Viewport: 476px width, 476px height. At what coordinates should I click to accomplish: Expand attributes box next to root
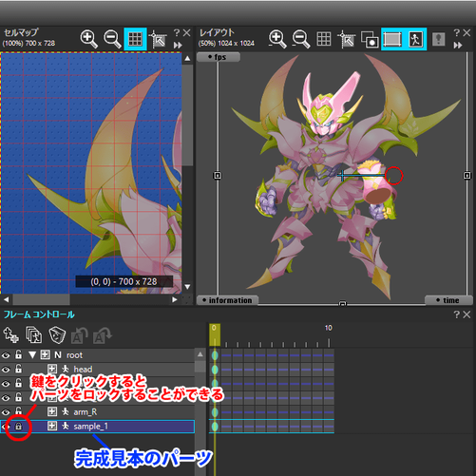pos(45,355)
